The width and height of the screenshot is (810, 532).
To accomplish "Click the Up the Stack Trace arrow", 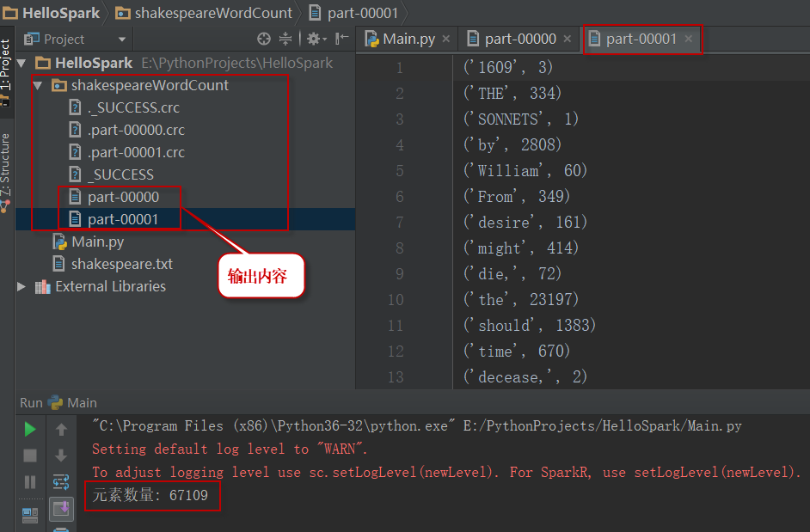I will [x=61, y=429].
